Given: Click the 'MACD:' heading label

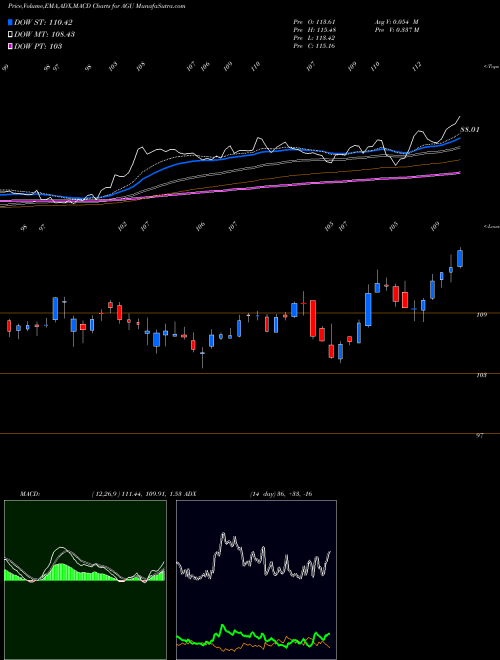Looking at the screenshot, I should click(x=30, y=494).
